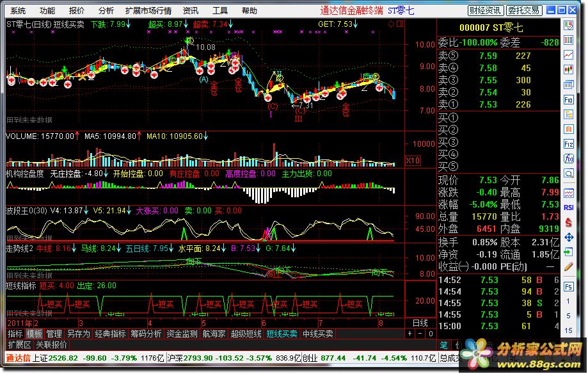
Task: Switch to the 扩展区 tab
Action: pyautogui.click(x=19, y=345)
